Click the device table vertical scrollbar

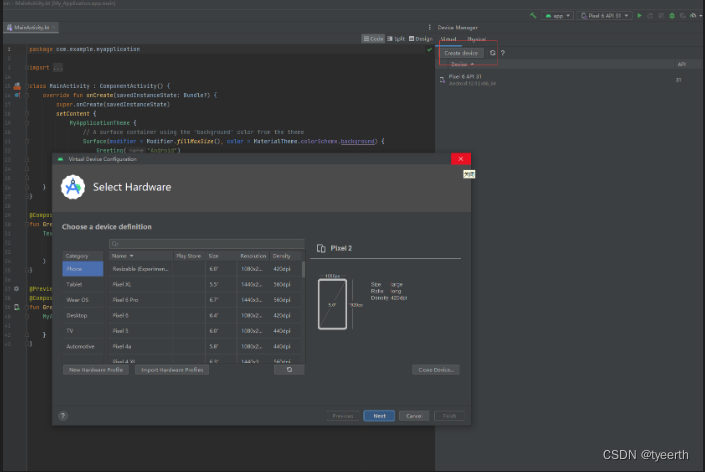tap(303, 270)
